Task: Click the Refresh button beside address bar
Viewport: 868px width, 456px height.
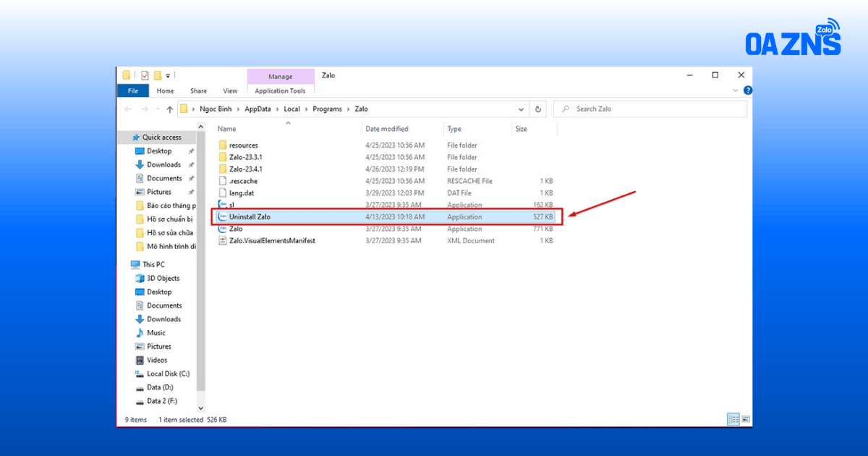Action: (x=538, y=109)
